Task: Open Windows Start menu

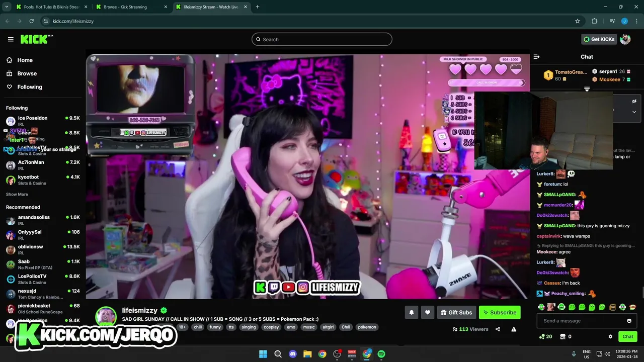Action: [x=263, y=354]
